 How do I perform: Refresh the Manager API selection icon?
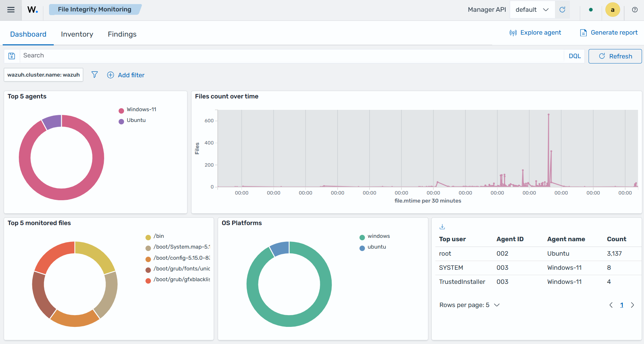tap(562, 10)
